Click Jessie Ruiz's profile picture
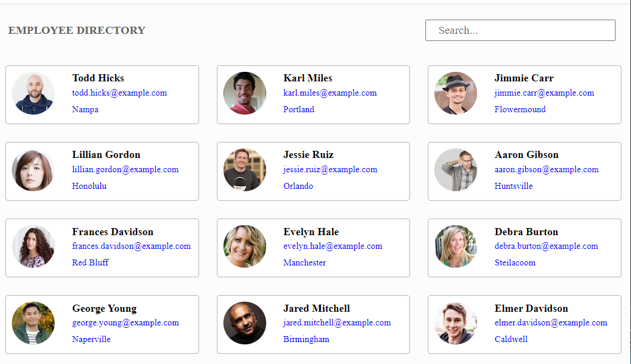 (x=245, y=170)
